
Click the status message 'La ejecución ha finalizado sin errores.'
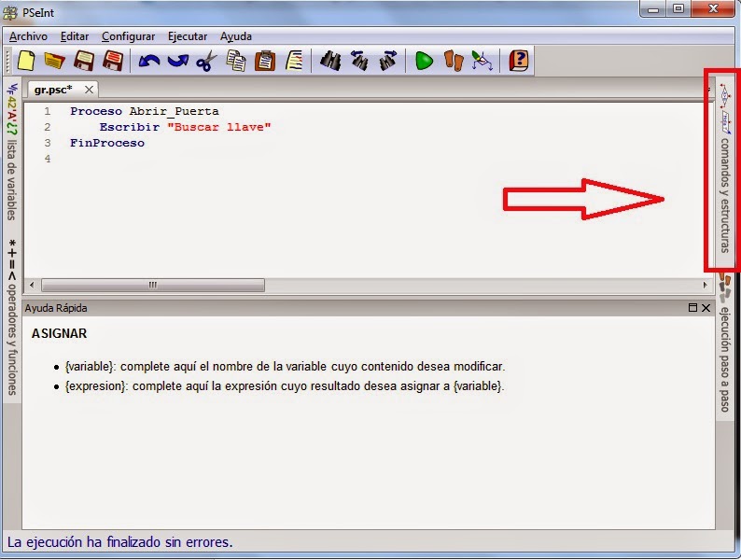pos(120,542)
